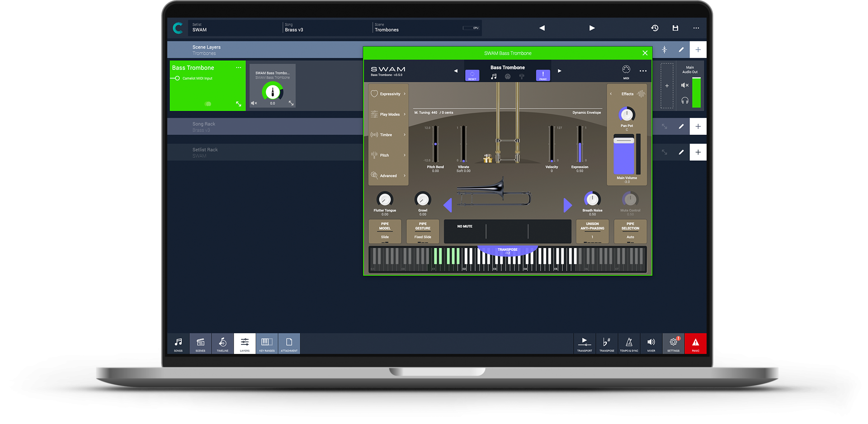Click the purple PANIC button in SWAM
Viewport: 868px width, 424px height.
click(543, 75)
